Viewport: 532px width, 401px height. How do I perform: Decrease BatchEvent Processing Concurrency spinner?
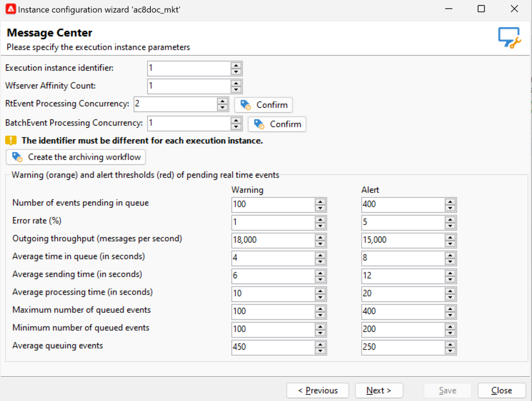click(236, 127)
